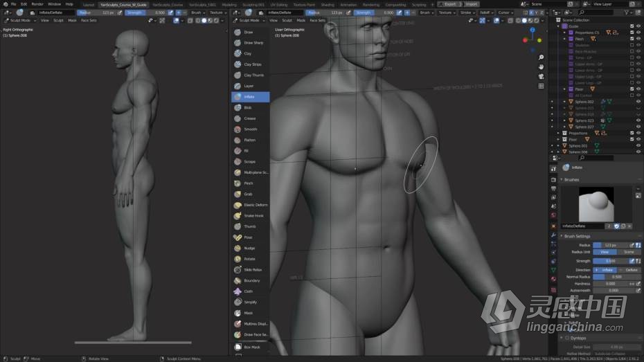Viewport: 644px width, 362px height.
Task: Switch to the UV Editing workspace tab
Action: pos(279,5)
